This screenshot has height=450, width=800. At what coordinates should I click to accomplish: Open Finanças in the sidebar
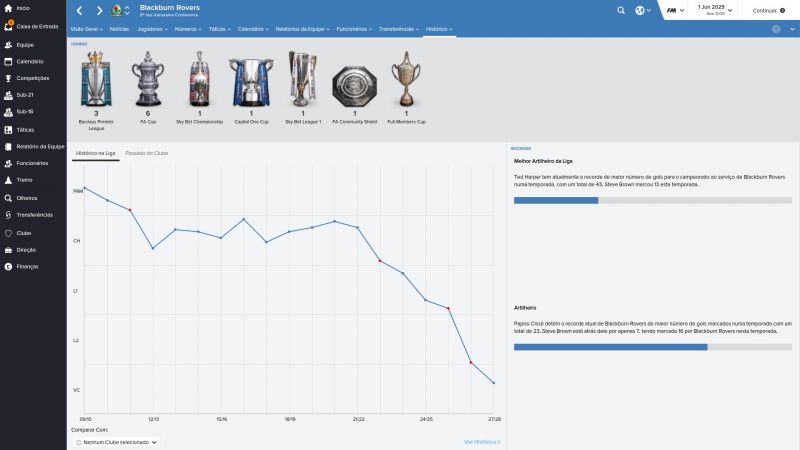(27, 266)
